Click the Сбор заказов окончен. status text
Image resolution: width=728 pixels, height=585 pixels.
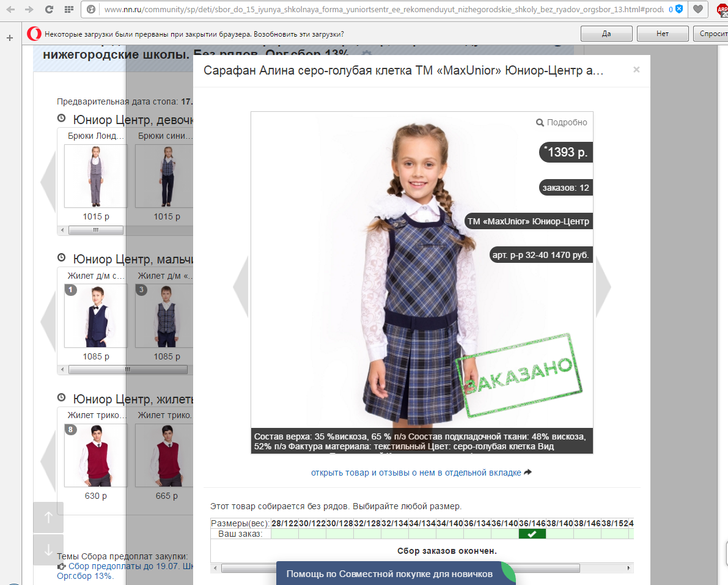[x=447, y=551]
